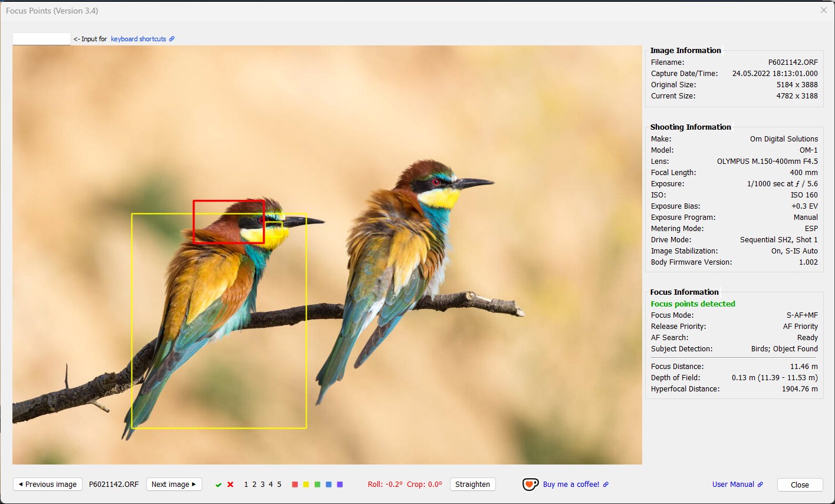Apply the green color label
835x504 pixels.
point(317,485)
